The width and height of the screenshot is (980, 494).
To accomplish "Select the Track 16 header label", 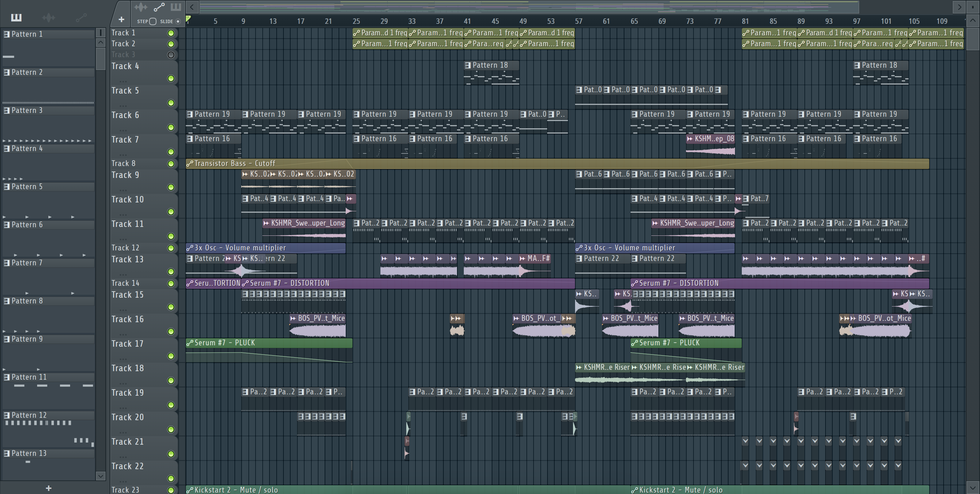I will 128,319.
